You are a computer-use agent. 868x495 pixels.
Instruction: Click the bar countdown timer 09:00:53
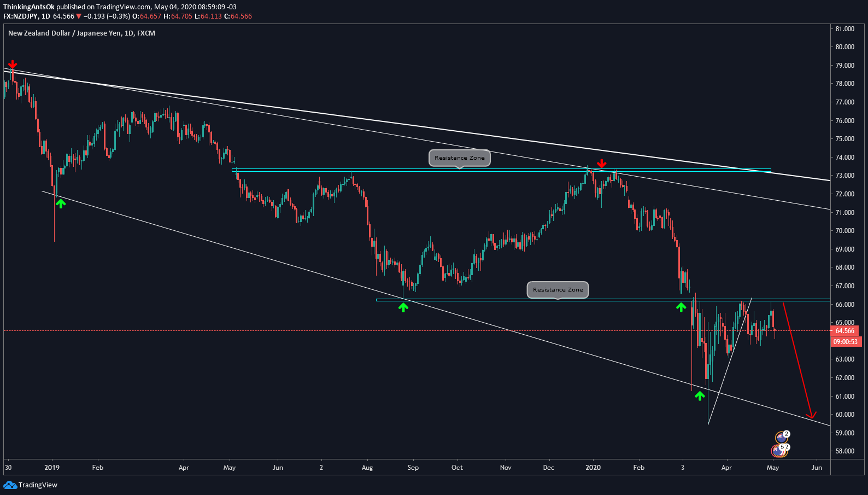point(845,342)
